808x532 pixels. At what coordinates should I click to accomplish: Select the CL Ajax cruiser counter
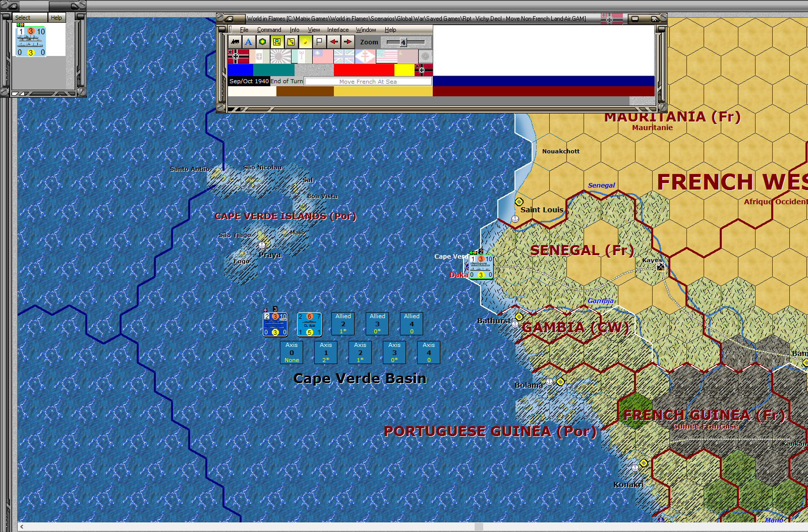click(309, 324)
